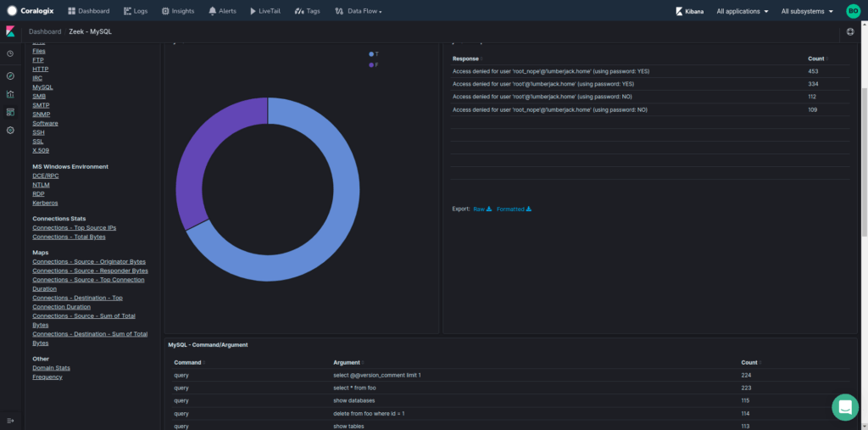Sort Response table by Count

click(817, 59)
